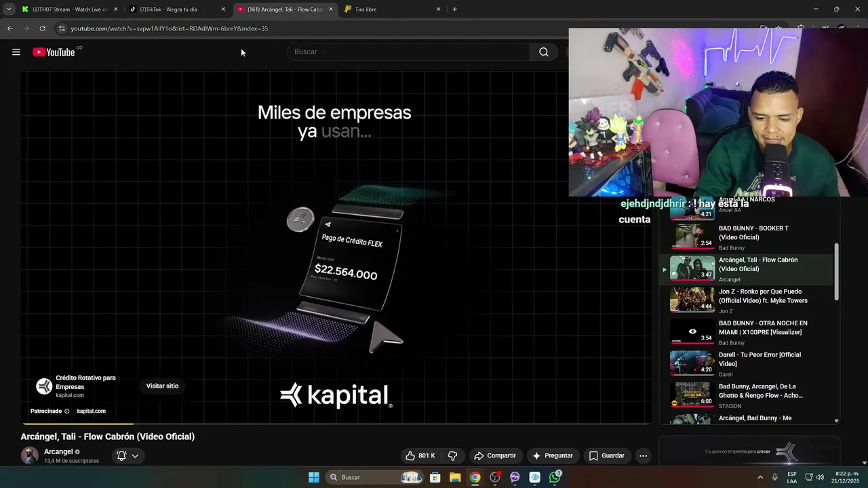Screen dimensions: 868x488
Task: Close the Tiro libre tab
Action: click(x=438, y=9)
